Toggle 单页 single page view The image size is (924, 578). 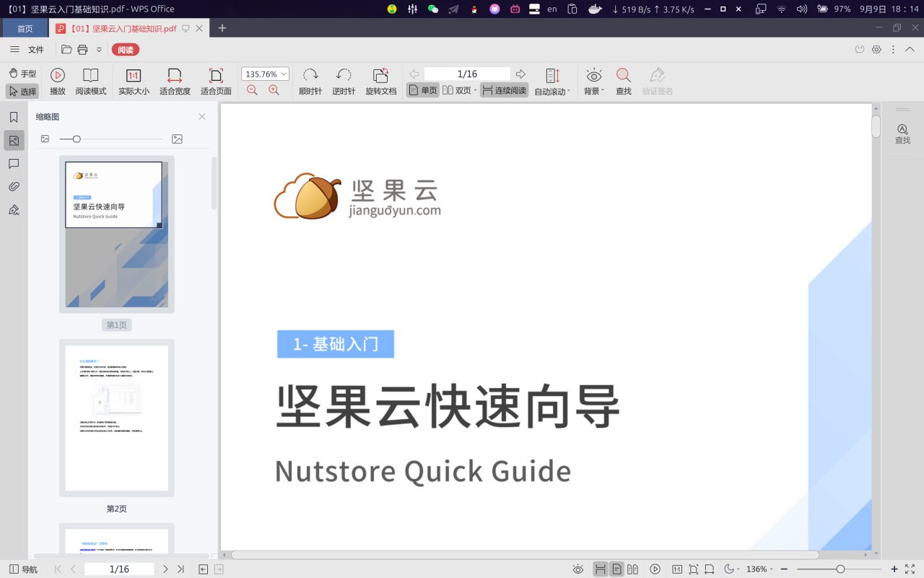[x=422, y=90]
